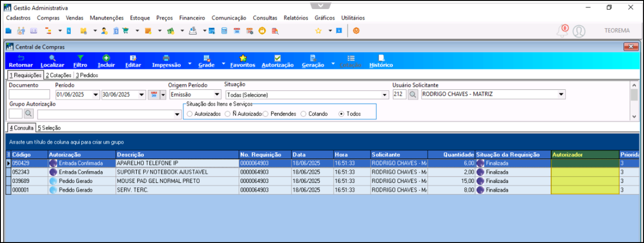This screenshot has width=644, height=243.
Task: Click the calendar picker next to period dates
Action: tap(154, 95)
